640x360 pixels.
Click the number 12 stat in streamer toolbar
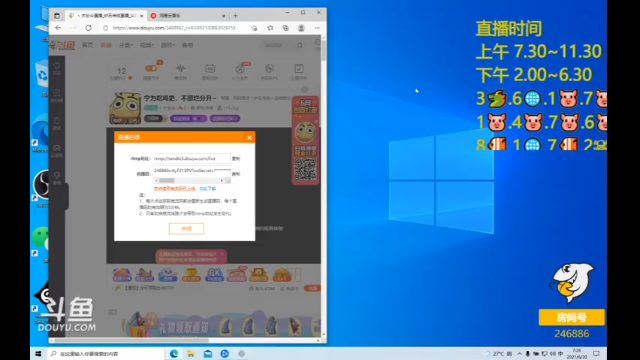tap(121, 71)
